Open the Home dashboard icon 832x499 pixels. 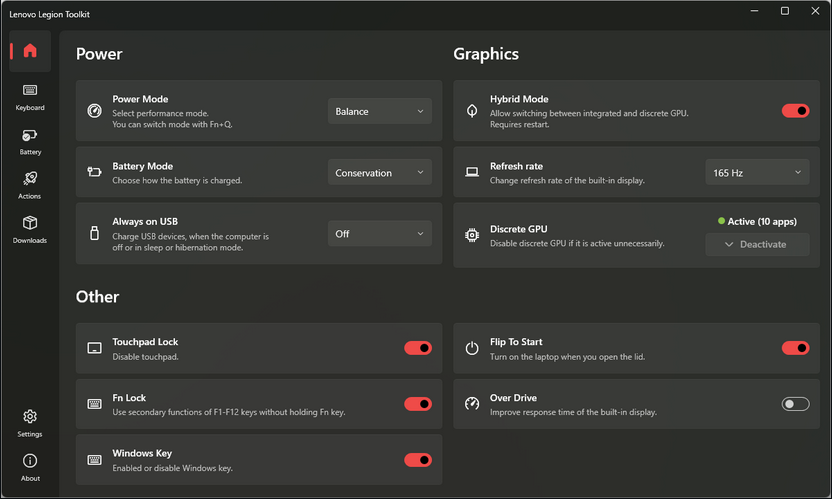pyautogui.click(x=30, y=51)
